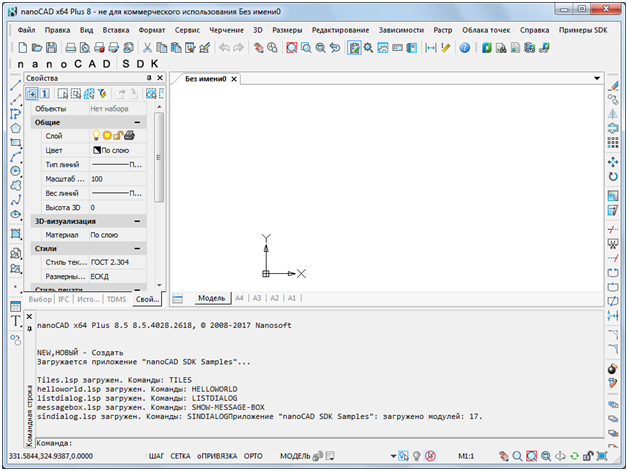Select the Text tool marked T
The image size is (628, 471).
pyautogui.click(x=15, y=321)
